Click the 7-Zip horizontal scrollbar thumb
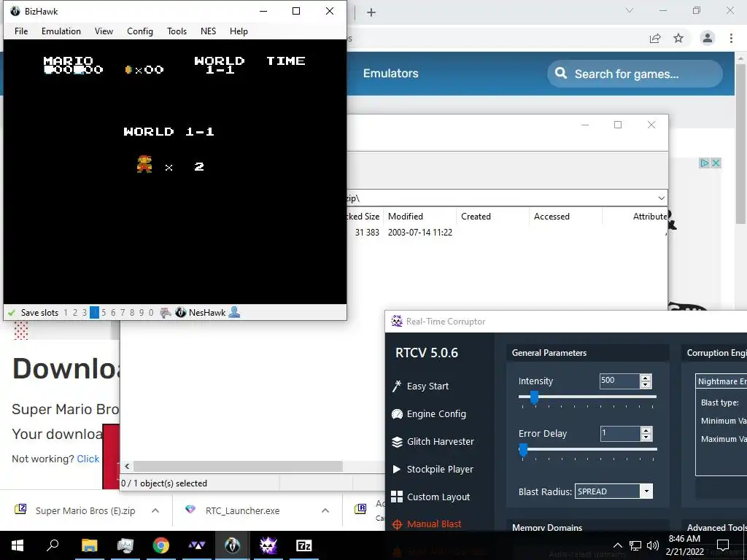747x560 pixels. 238,466
